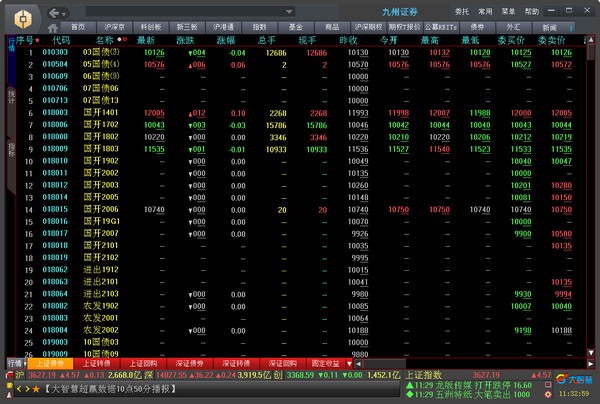Select bond row 018084 农发2002

pyautogui.click(x=300, y=331)
